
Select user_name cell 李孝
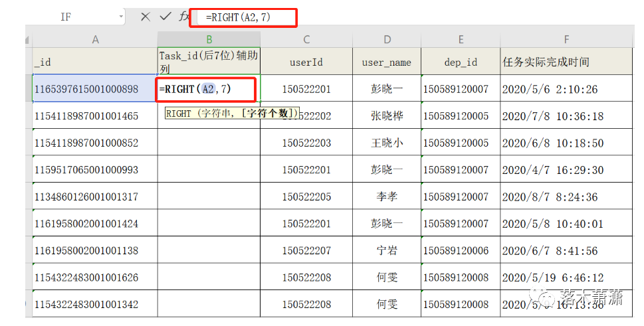click(387, 196)
